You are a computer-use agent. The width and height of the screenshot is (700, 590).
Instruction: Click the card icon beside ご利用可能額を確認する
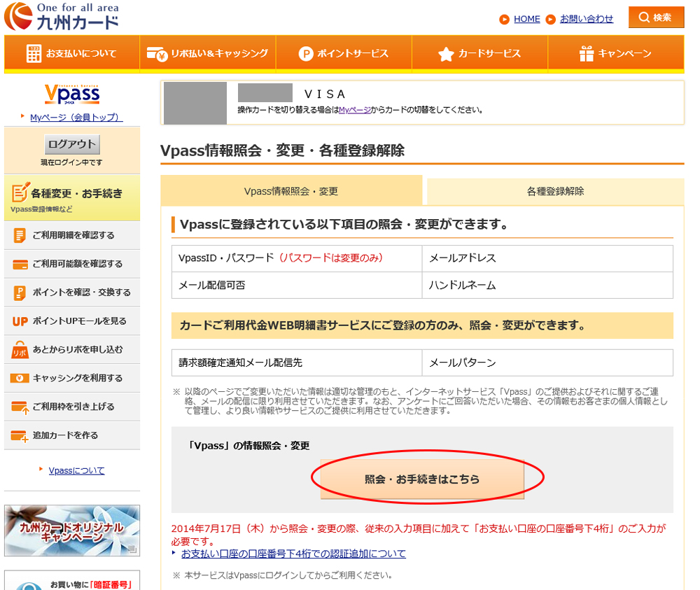point(20,265)
